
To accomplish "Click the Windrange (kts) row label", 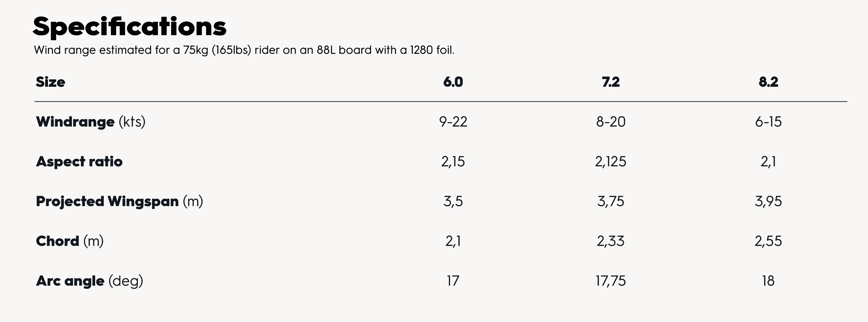I will pos(91,122).
